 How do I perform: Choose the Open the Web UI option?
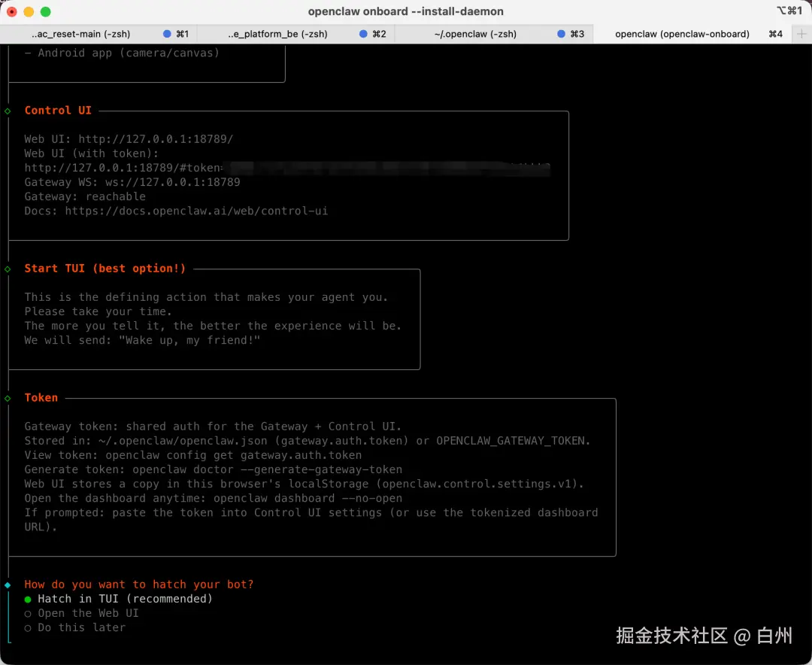(82, 613)
